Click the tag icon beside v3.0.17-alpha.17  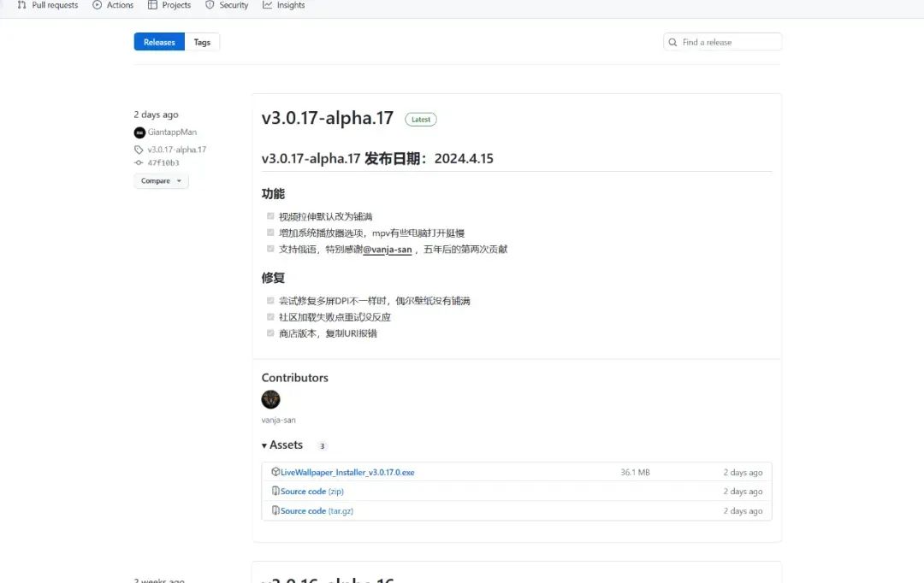[x=139, y=150]
